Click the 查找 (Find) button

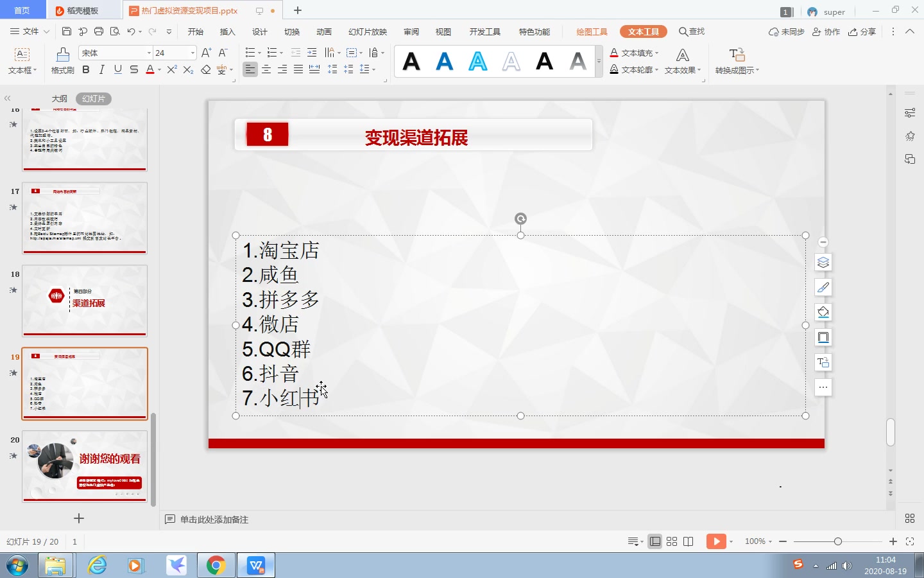(x=692, y=31)
